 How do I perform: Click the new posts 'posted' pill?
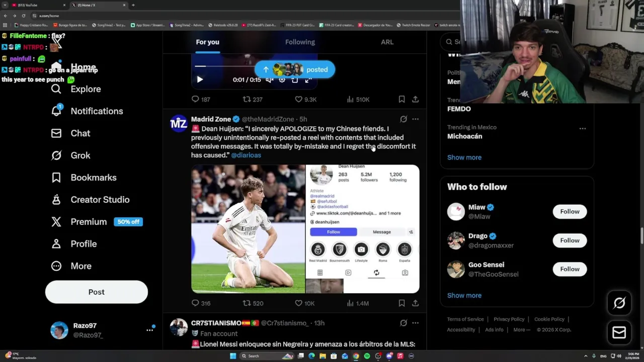[295, 69]
